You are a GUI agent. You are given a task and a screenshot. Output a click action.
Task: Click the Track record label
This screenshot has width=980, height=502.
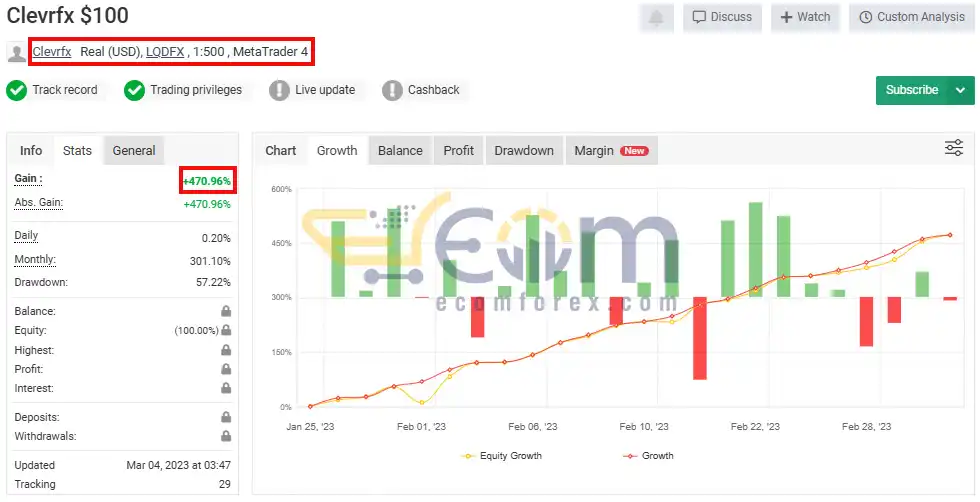65,90
